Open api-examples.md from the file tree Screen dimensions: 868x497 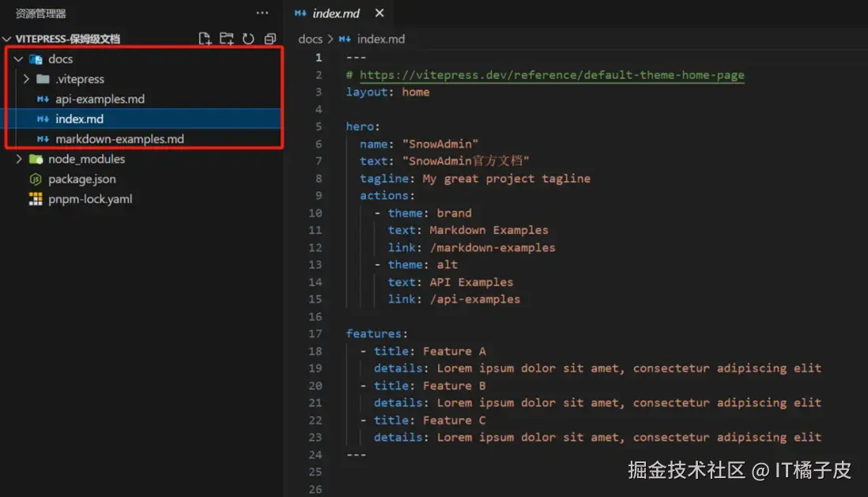point(100,99)
